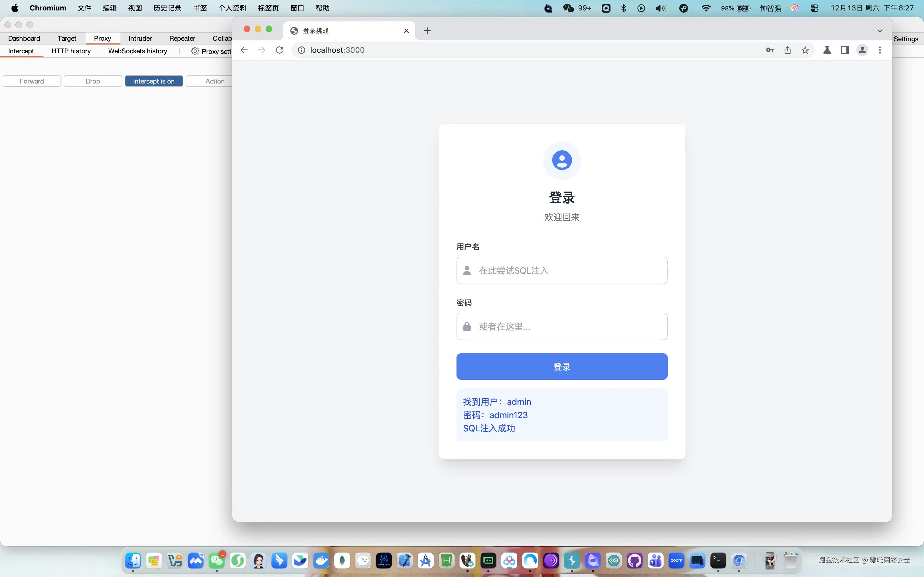Switch to the HTTP history tab
This screenshot has width=924, height=577.
click(x=71, y=51)
